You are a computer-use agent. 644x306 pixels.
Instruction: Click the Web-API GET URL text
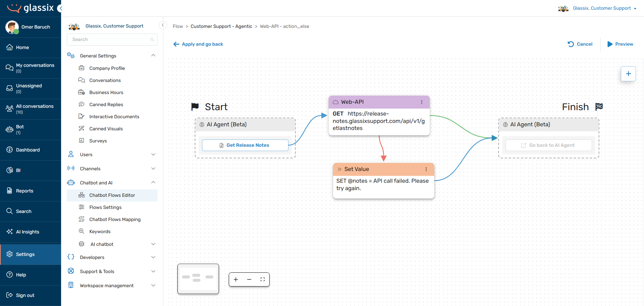(379, 121)
